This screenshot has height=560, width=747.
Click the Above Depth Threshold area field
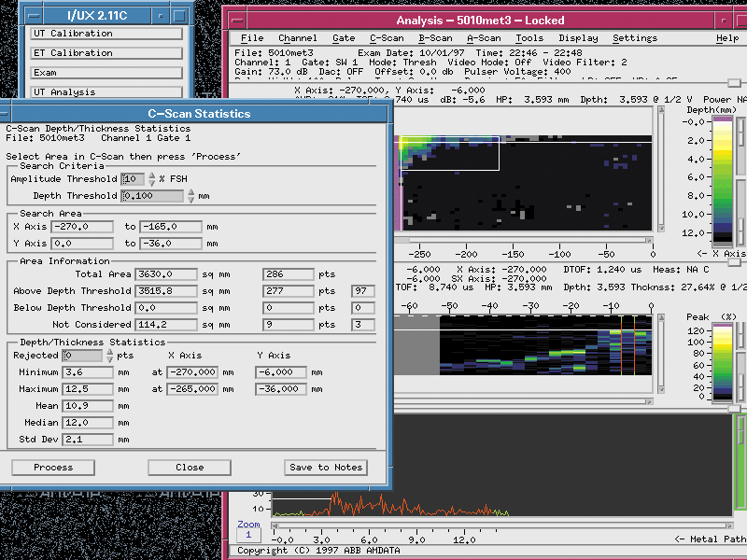[166, 291]
